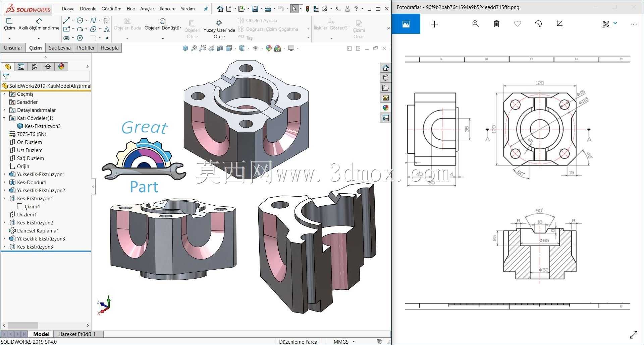The width and height of the screenshot is (644, 345).
Task: Open the View Palette task pane icon
Action: (x=386, y=98)
